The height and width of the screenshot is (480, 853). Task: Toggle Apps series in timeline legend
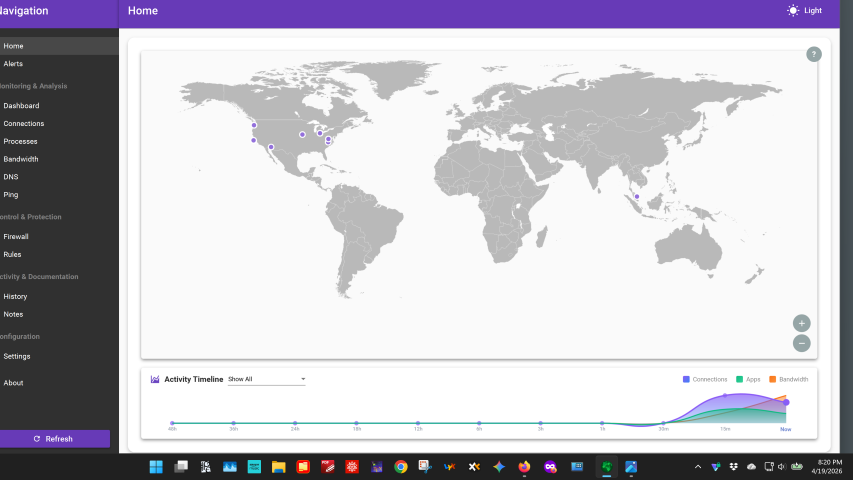pyautogui.click(x=748, y=380)
